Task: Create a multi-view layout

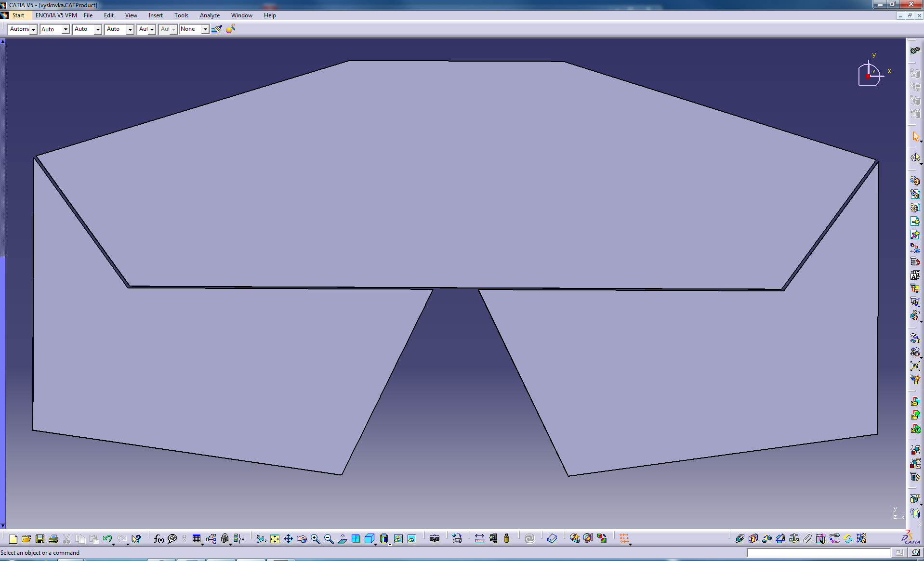Action: click(356, 539)
